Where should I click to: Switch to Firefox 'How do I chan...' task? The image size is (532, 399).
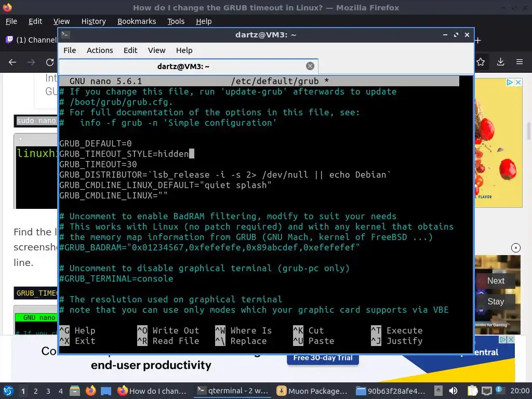(x=152, y=391)
